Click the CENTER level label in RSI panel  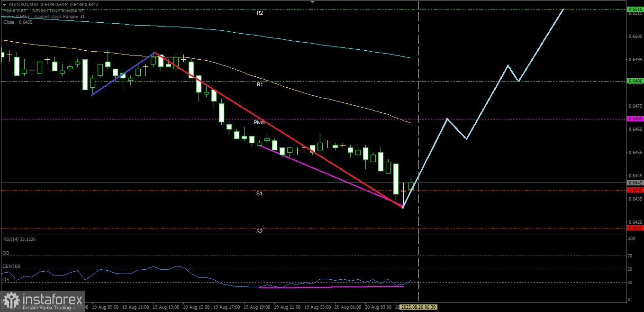pyautogui.click(x=11, y=266)
